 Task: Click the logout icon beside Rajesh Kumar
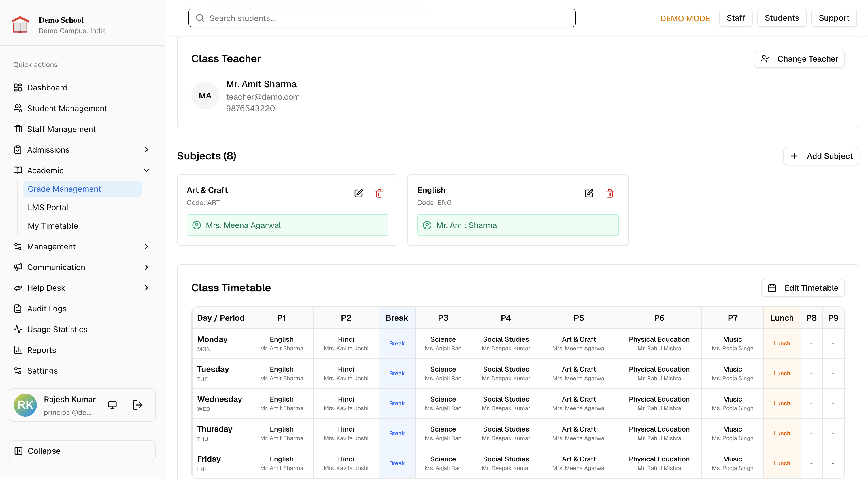pyautogui.click(x=137, y=405)
